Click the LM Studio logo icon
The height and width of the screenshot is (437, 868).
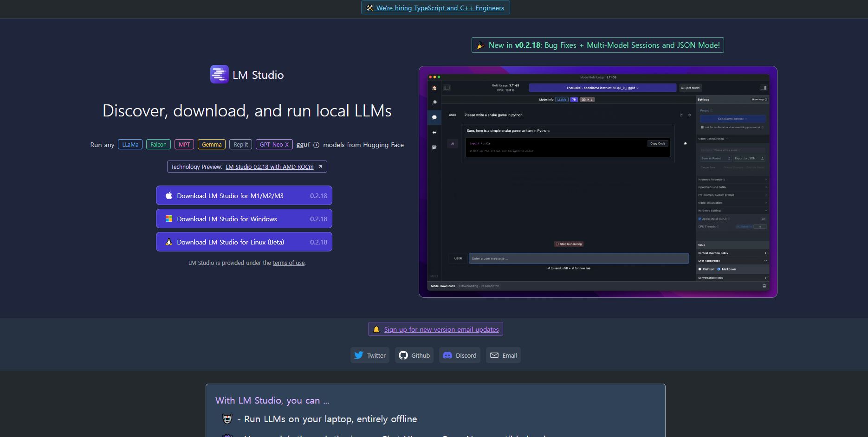coord(219,74)
